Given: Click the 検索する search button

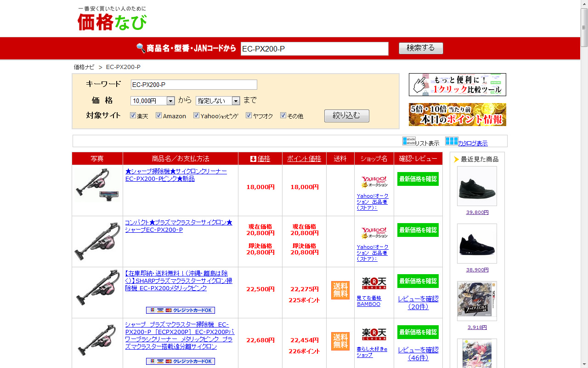Looking at the screenshot, I should click(x=421, y=48).
